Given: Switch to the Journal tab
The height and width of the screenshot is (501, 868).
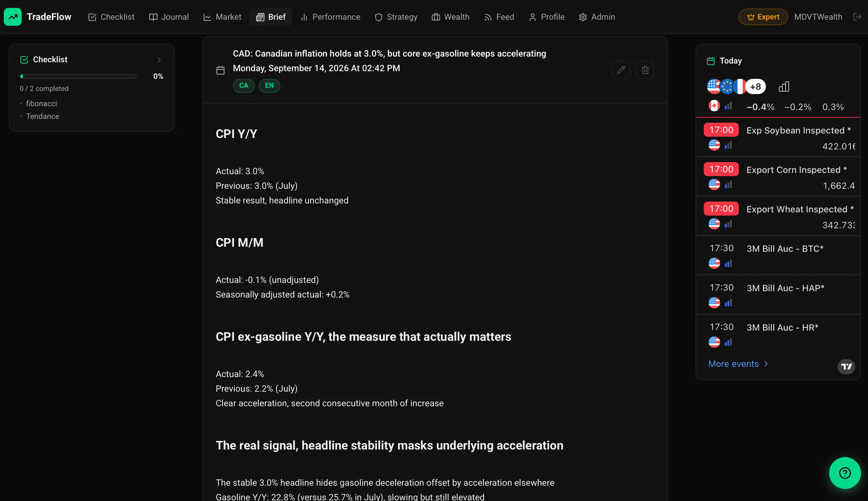Looking at the screenshot, I should tap(169, 17).
